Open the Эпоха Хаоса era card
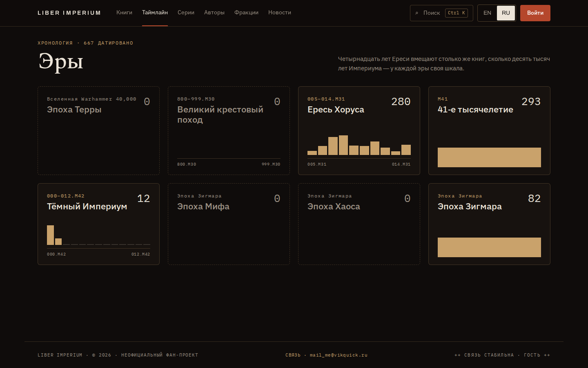This screenshot has height=368, width=588. coord(359,224)
